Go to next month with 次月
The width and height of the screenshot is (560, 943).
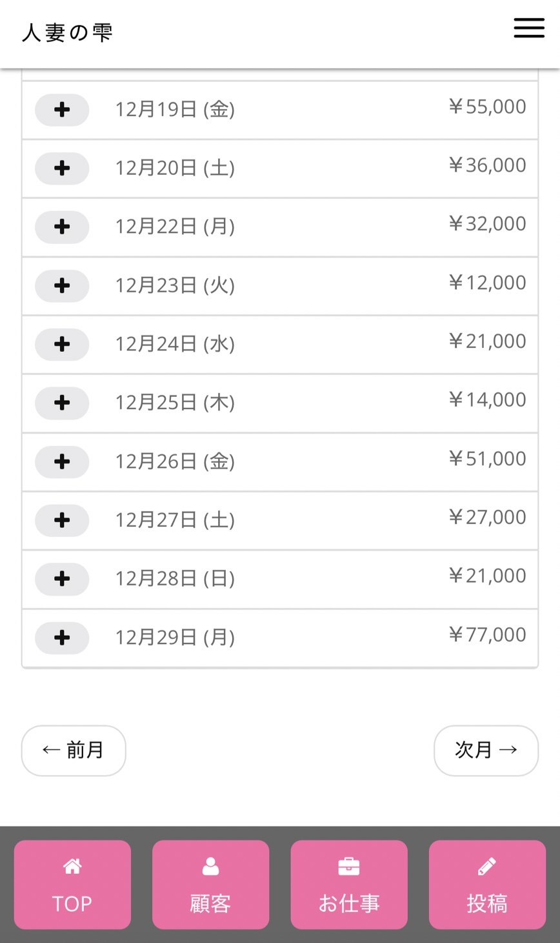click(486, 750)
